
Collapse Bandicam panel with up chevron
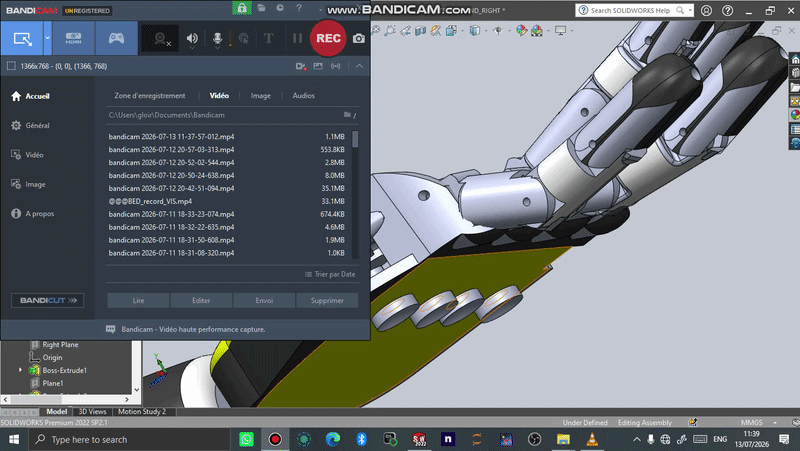pos(359,66)
